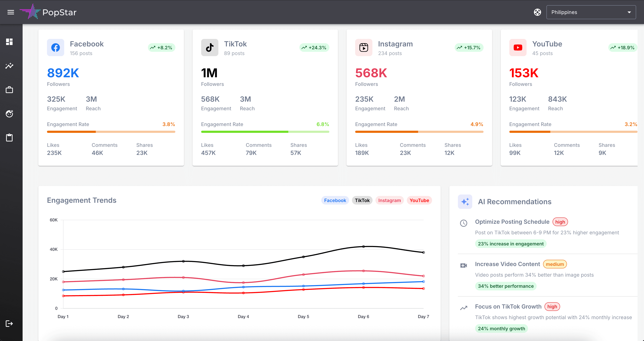
Task: Click the YouTube +18.9% growth badge
Action: 622,48
